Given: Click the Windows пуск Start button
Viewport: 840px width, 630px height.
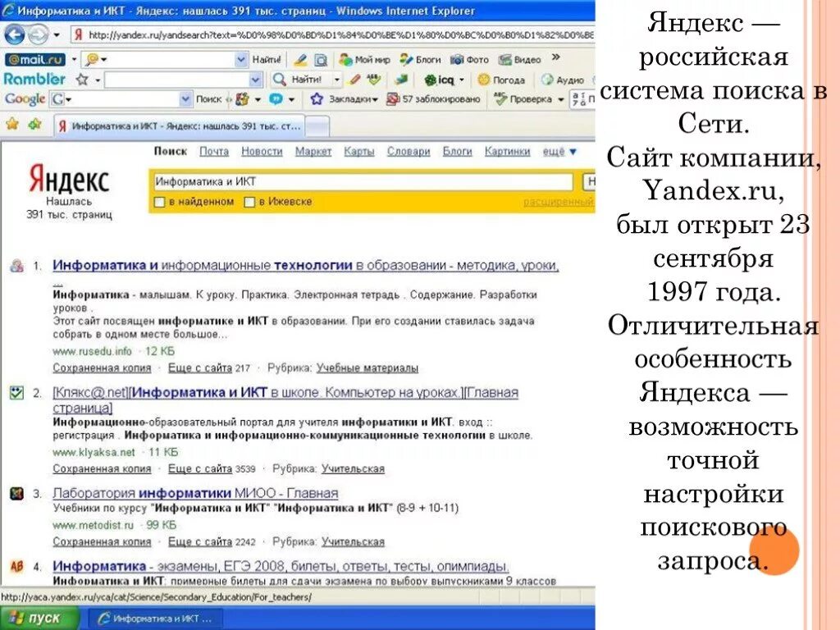Looking at the screenshot, I should [x=39, y=619].
